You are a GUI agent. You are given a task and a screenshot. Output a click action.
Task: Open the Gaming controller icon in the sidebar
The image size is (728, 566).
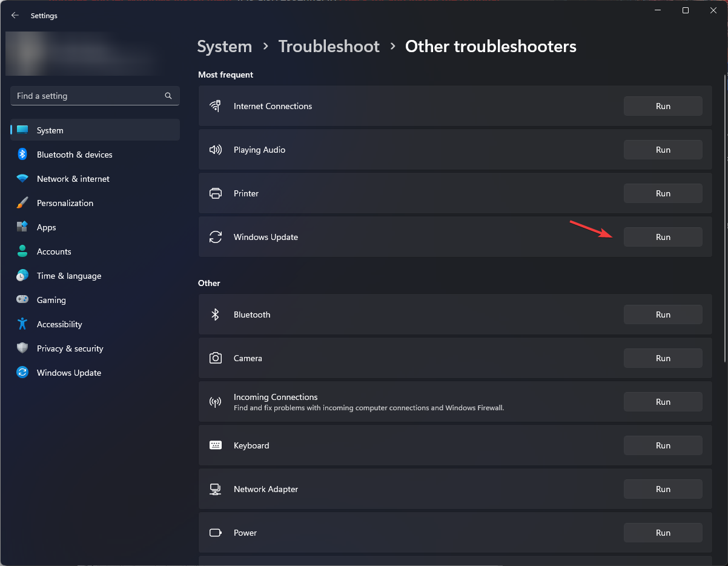tap(22, 300)
